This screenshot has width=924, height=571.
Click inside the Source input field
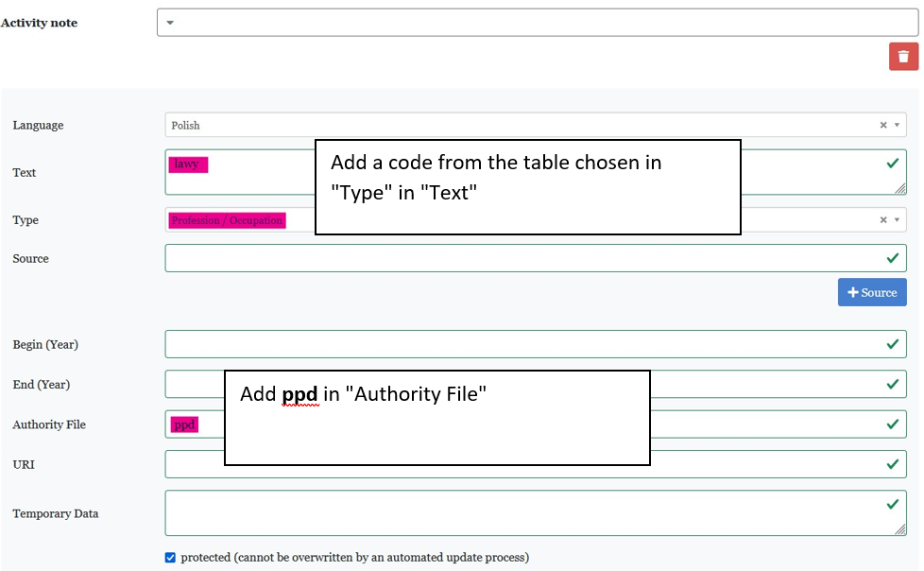(x=520, y=258)
